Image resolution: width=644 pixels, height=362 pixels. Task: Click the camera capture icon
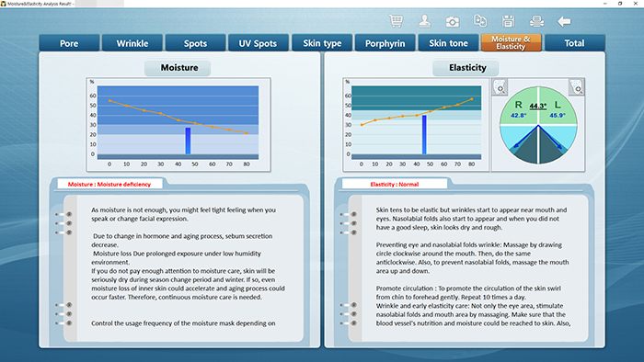[x=453, y=21]
